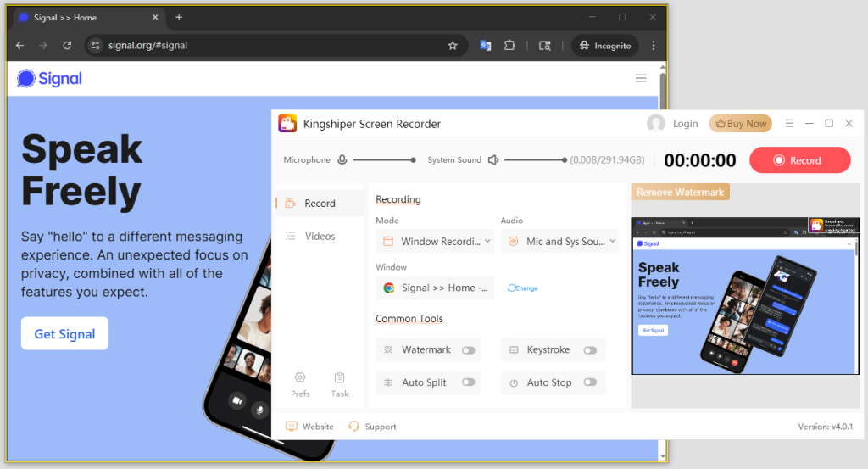Toggle the Watermark switch
Image resolution: width=868 pixels, height=469 pixels.
[x=468, y=350]
